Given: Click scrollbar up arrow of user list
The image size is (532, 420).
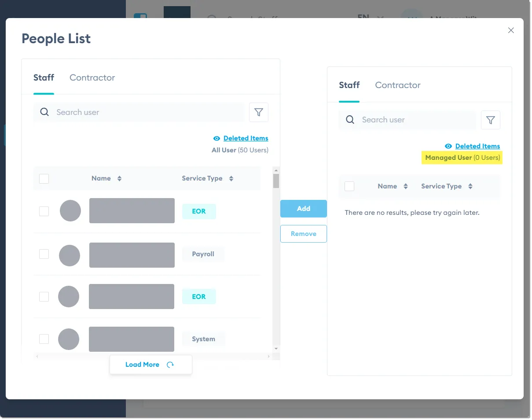Looking at the screenshot, I should point(276,170).
